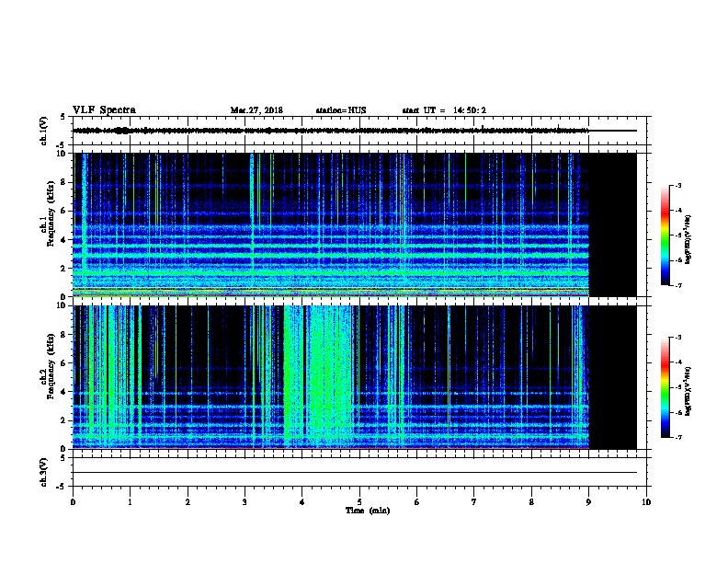This screenshot has height=563, width=728.
Task: Click the time axis tick label 5
Action: (359, 501)
